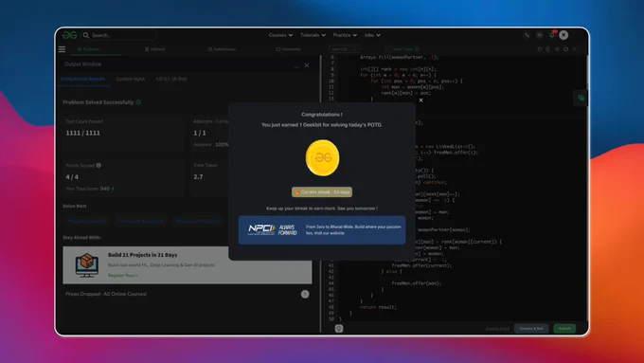This screenshot has height=363, width=644.
Task: Focus the Search field in the header
Action: click(x=118, y=35)
